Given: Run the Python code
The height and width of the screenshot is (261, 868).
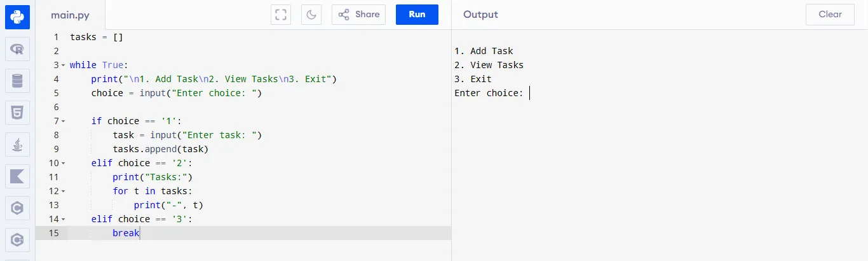Looking at the screenshot, I should pyautogui.click(x=417, y=15).
